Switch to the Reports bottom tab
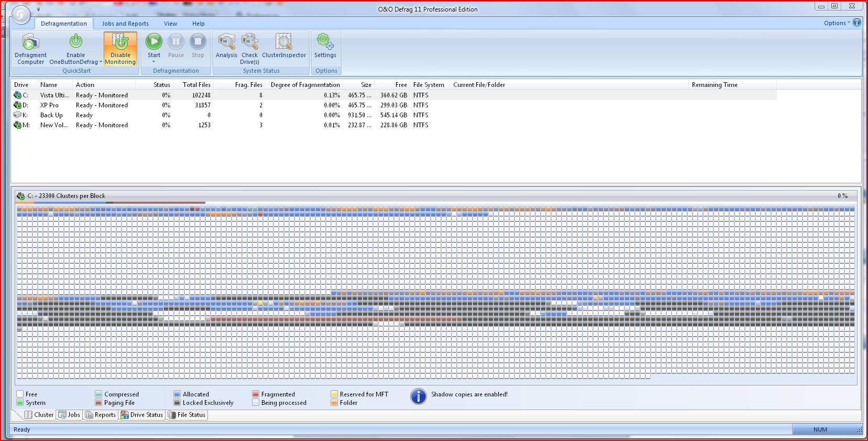 pyautogui.click(x=101, y=415)
